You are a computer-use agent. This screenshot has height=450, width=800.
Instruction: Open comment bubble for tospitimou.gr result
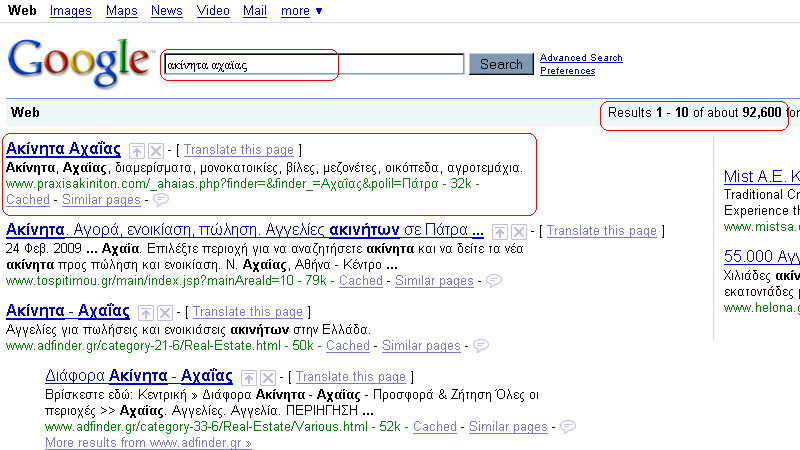point(494,281)
